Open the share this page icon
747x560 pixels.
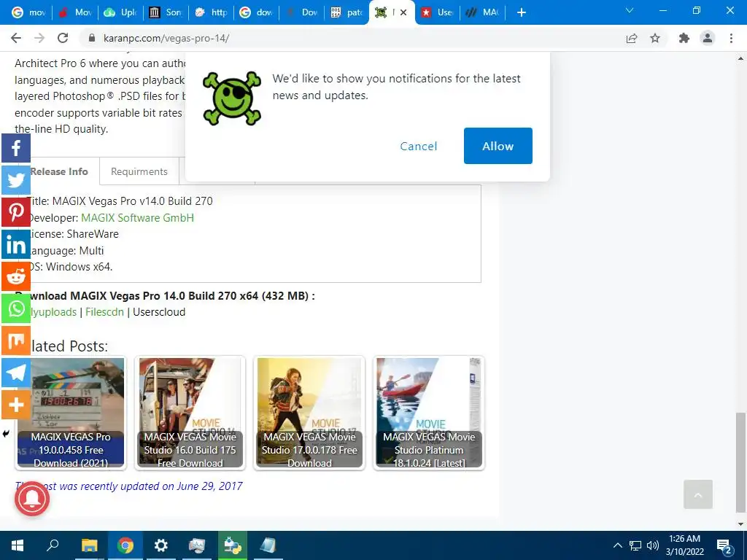tap(632, 38)
